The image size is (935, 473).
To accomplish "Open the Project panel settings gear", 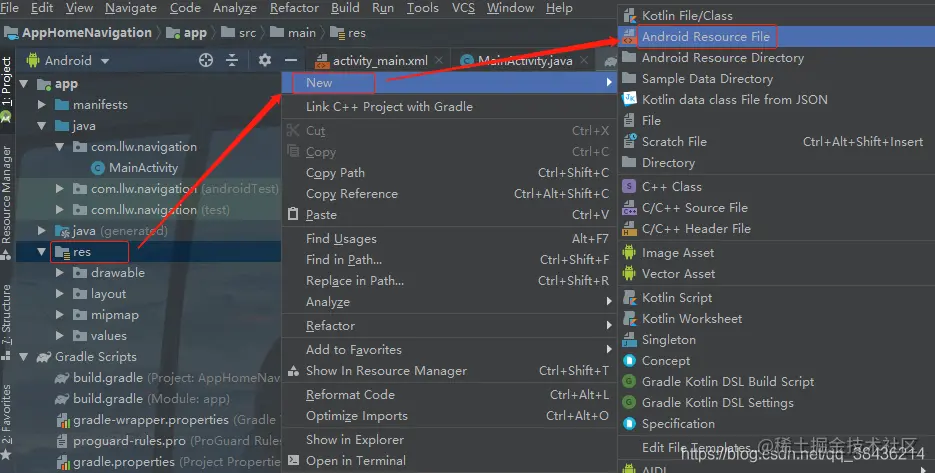I will click(265, 60).
